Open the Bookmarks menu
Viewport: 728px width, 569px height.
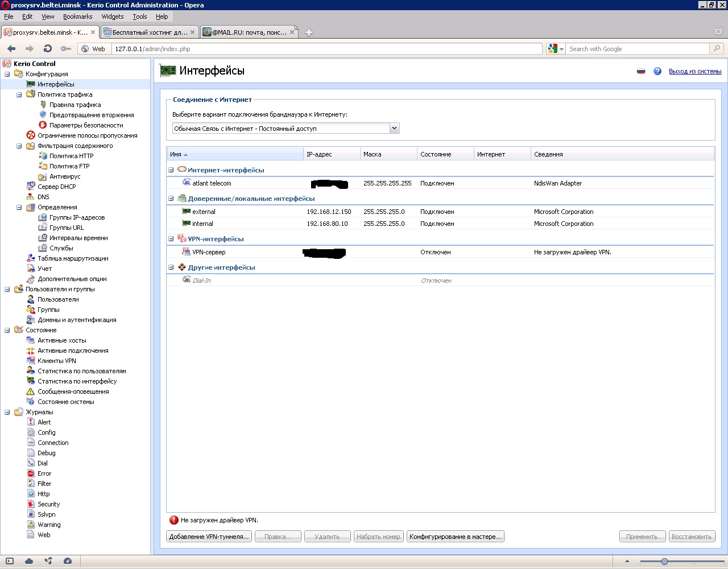tap(77, 17)
